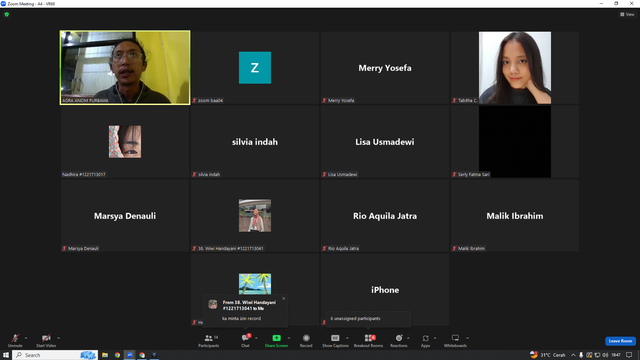Image resolution: width=640 pixels, height=360 pixels.
Task: Expand audio options arrow next to Unmute
Action: tap(26, 338)
